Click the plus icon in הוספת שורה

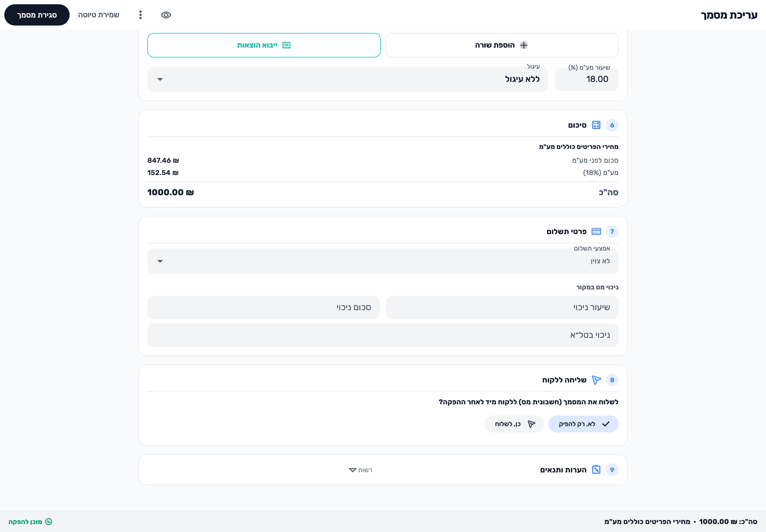524,45
